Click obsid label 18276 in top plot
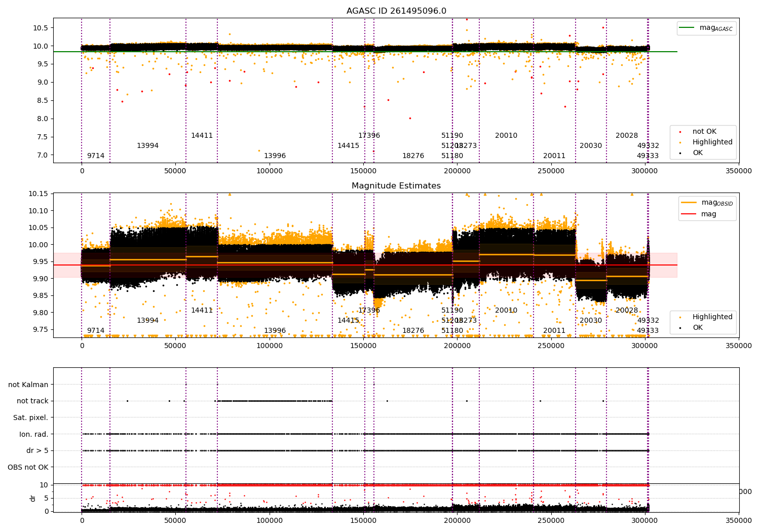 pos(413,156)
